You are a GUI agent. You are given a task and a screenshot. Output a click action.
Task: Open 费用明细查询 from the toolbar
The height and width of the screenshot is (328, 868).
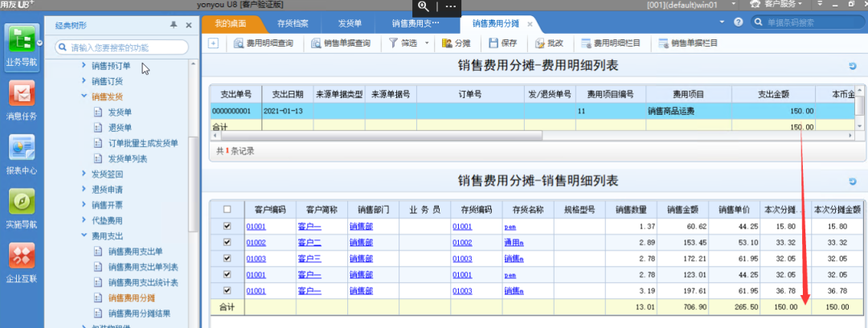pos(264,43)
